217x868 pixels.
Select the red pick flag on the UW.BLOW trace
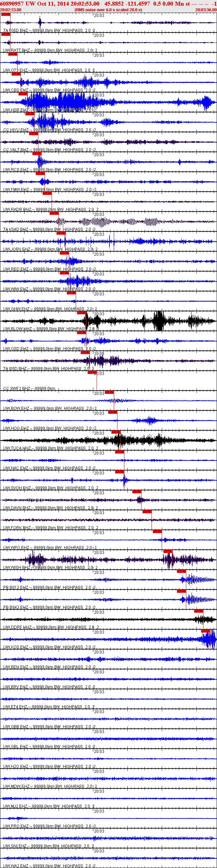82,312
